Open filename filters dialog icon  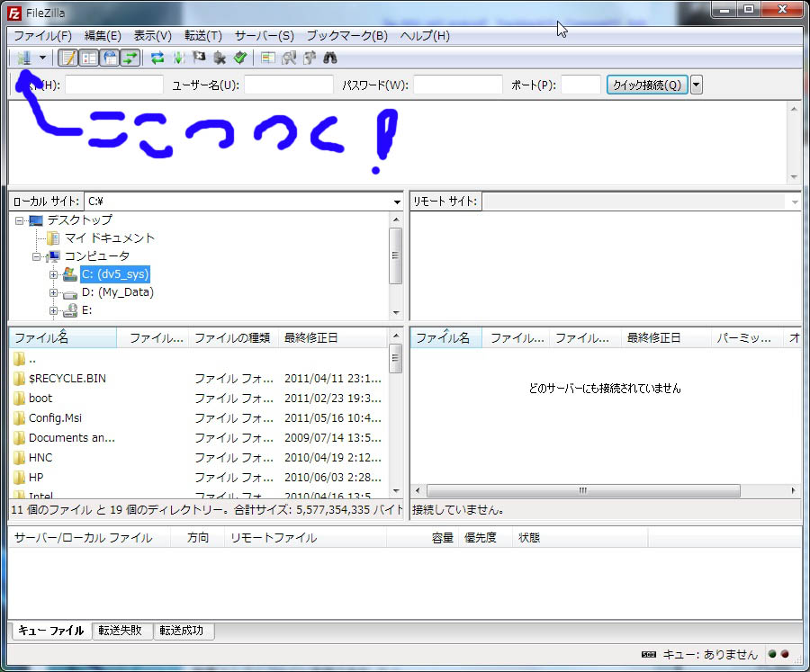267,58
